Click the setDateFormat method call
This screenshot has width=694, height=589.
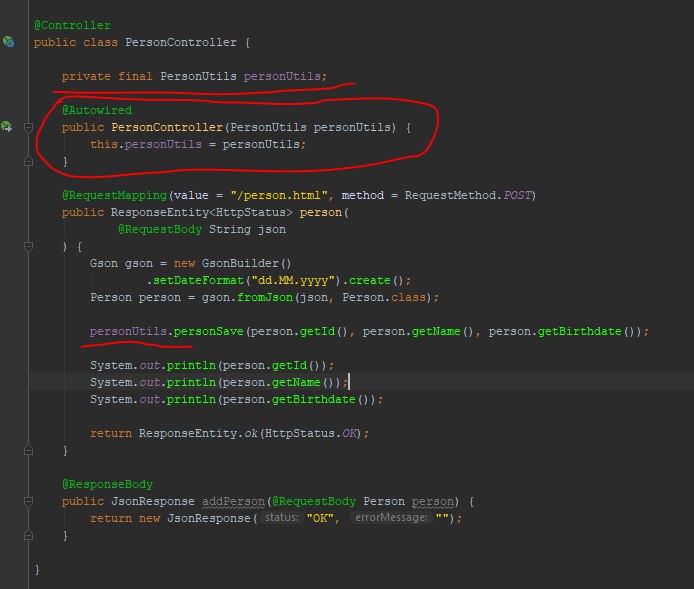[x=198, y=281]
